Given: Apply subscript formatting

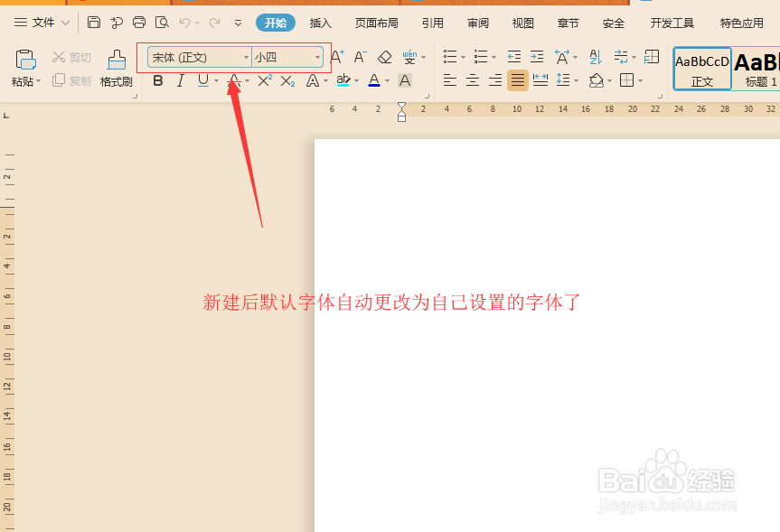Looking at the screenshot, I should (286, 80).
